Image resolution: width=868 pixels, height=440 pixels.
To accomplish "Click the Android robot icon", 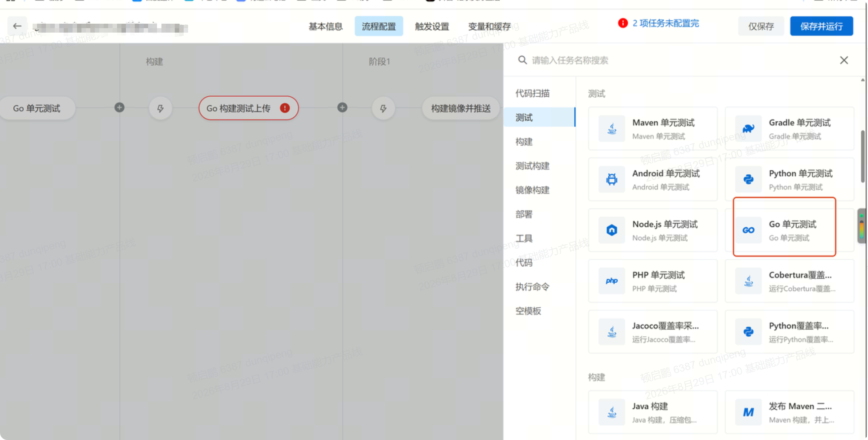I will [612, 179].
